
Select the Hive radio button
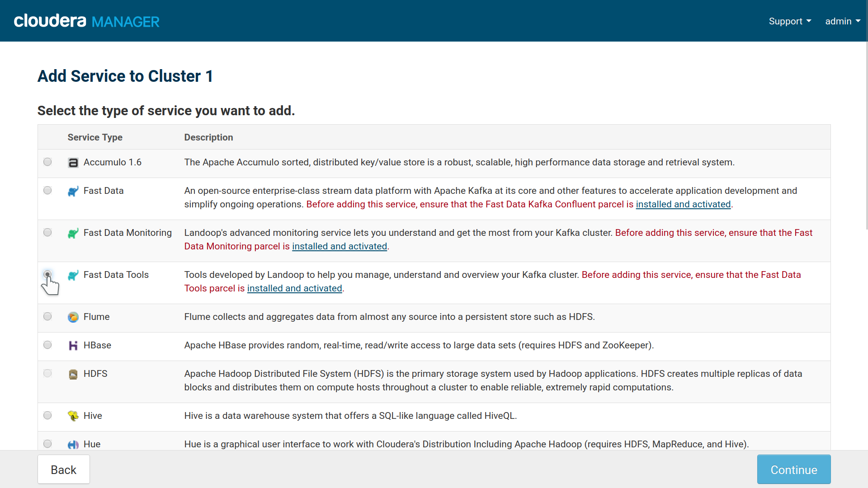(x=47, y=415)
